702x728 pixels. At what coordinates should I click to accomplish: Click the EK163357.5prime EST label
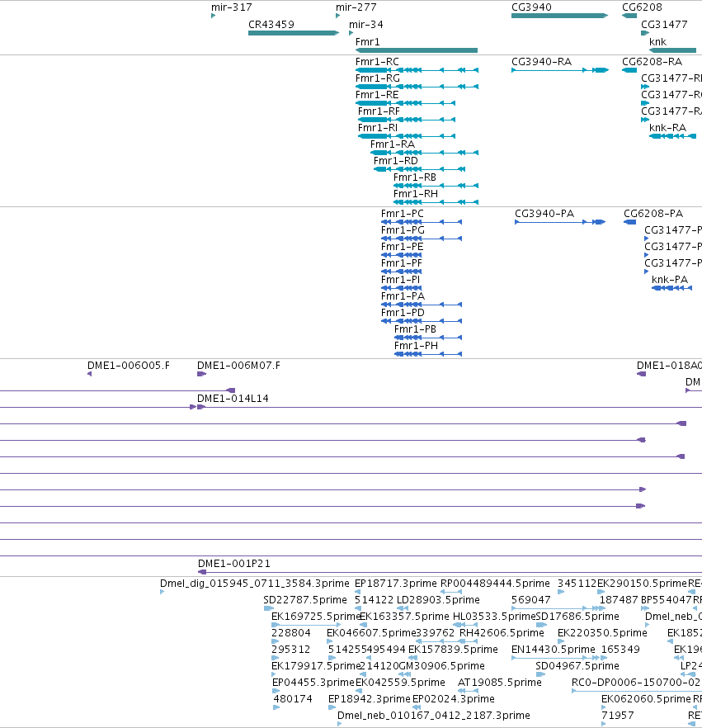coord(404,617)
